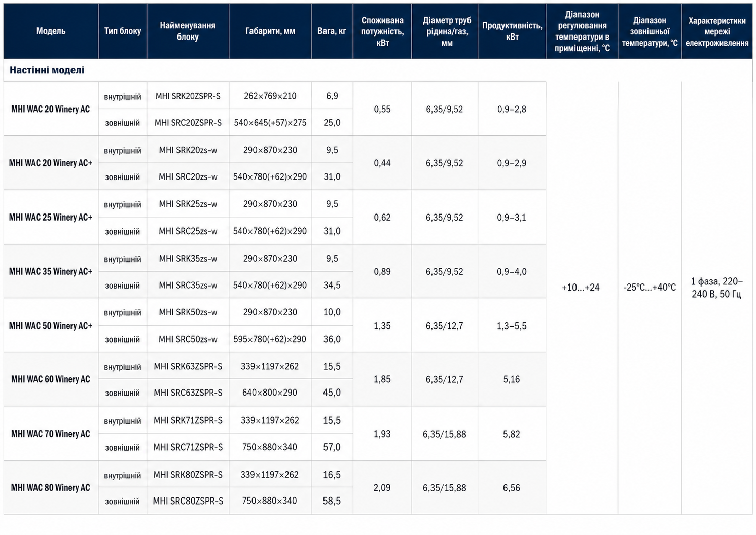Click block name 'MHI SRK80ZSPR-S'

tap(188, 475)
